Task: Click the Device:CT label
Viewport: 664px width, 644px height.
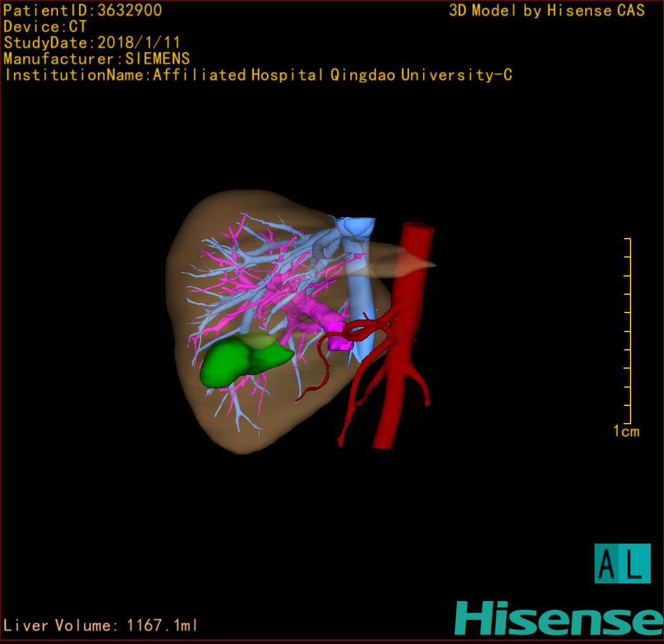Action: pos(45,27)
